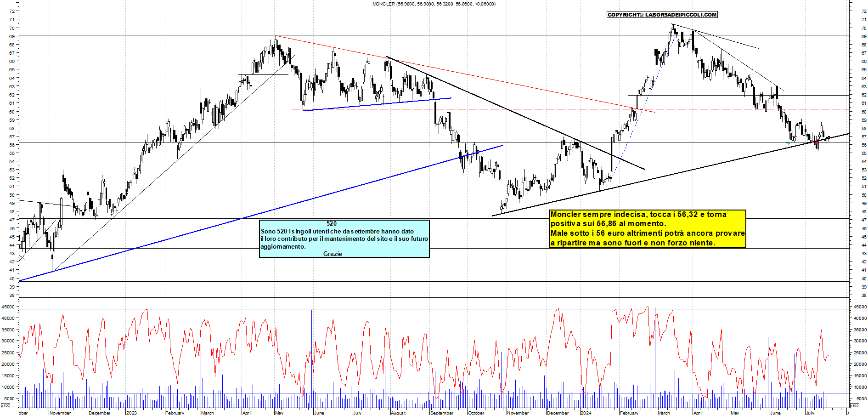
Task: Click the 47 label on right price axis
Action: coord(864,220)
